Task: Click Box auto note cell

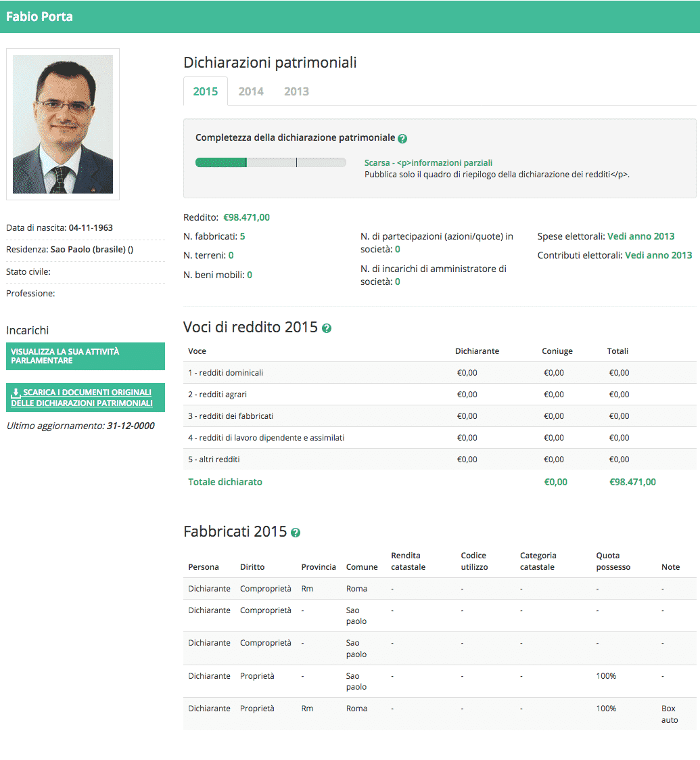Action: click(x=670, y=715)
